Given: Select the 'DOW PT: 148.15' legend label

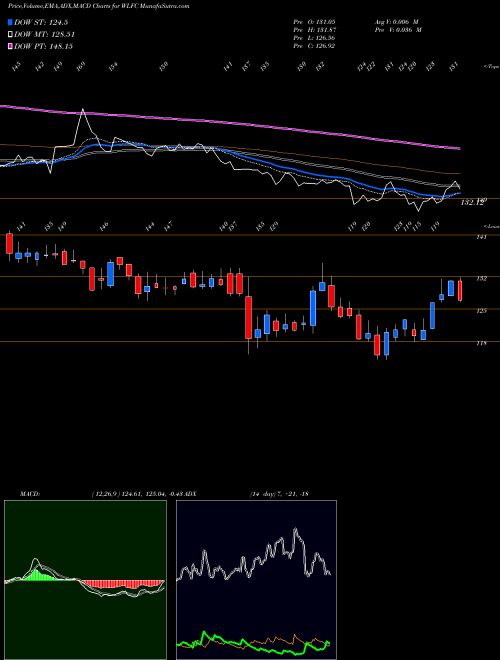Looking at the screenshot, I should click(44, 46).
